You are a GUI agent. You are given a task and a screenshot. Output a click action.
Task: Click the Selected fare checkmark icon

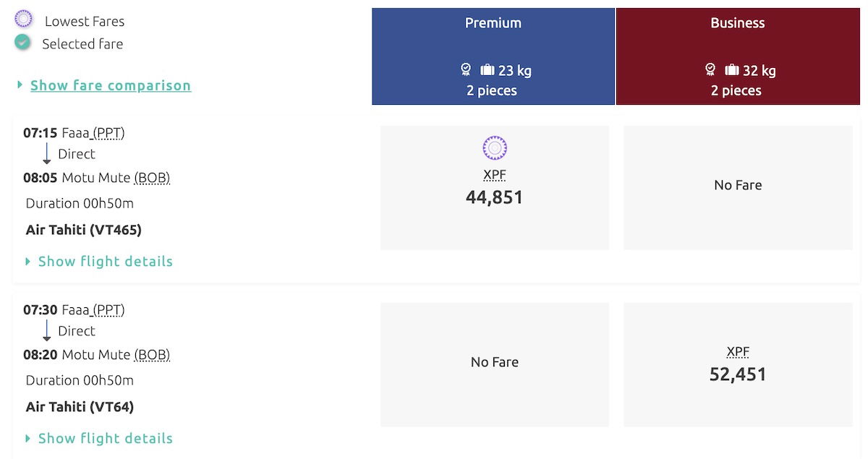point(23,43)
